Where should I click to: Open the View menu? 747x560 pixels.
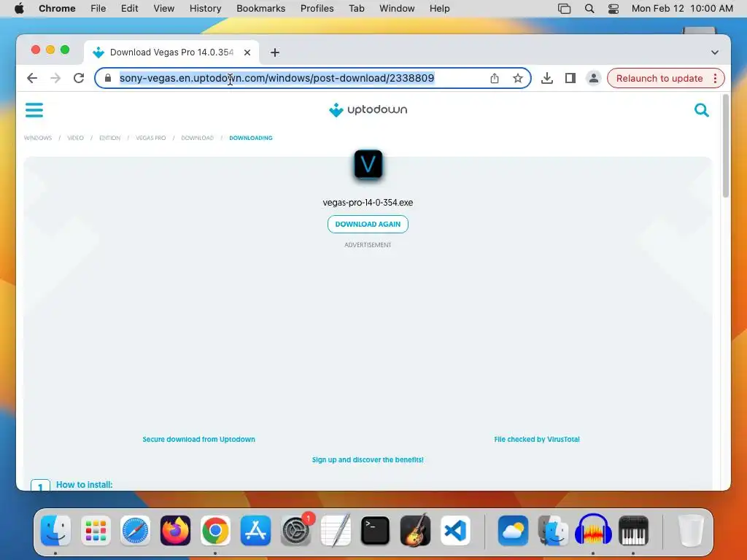pos(164,9)
